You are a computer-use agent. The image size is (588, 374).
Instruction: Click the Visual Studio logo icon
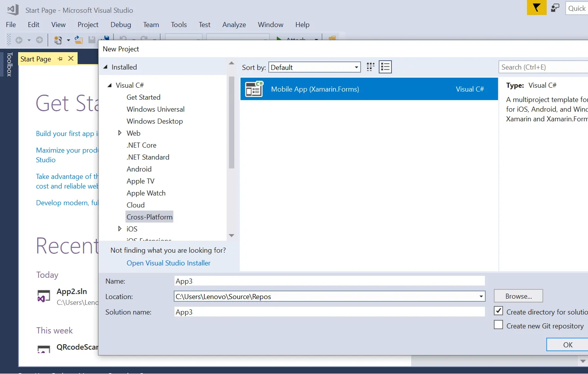click(x=13, y=10)
